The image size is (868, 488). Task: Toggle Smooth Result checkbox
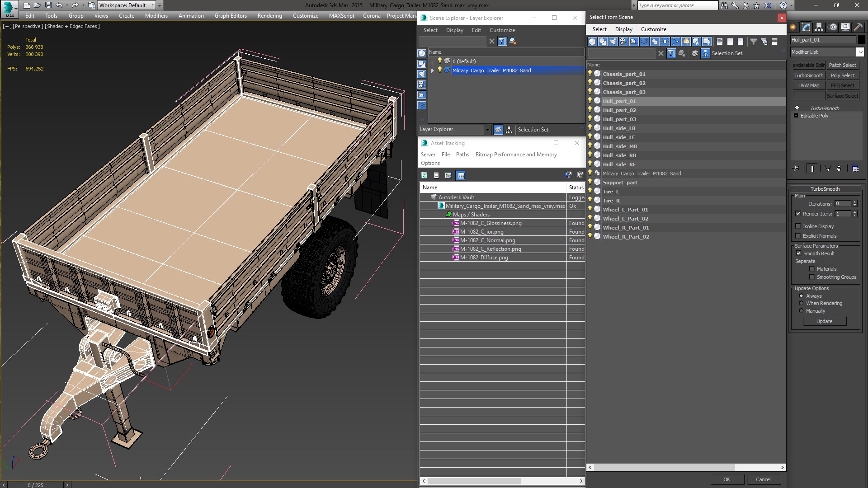click(798, 253)
